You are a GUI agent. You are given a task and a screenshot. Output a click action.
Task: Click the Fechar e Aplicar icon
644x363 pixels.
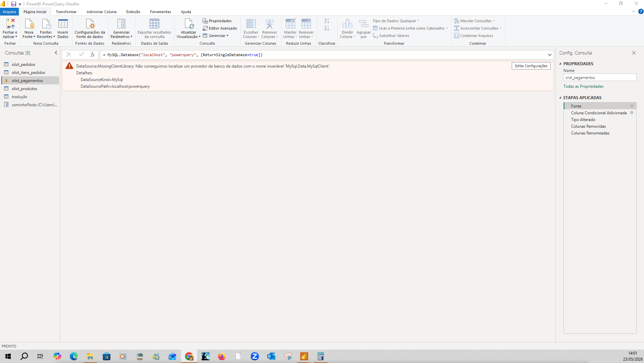tap(10, 24)
